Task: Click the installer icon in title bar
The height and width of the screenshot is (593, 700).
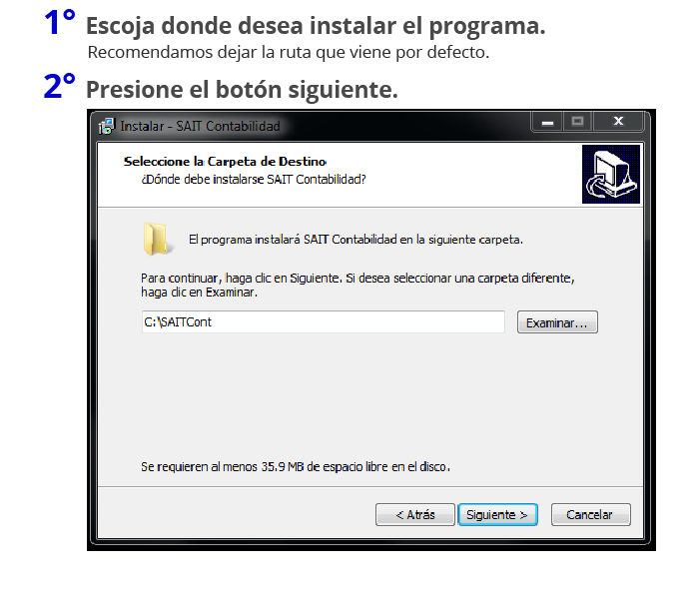Action: coord(106,126)
